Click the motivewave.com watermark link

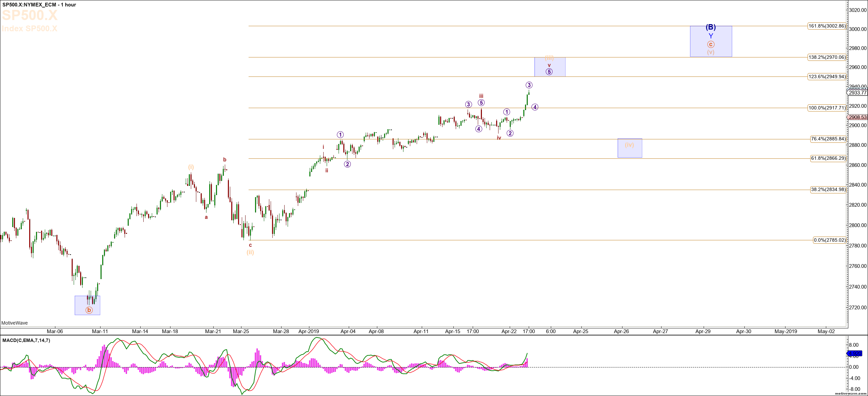[x=851, y=393]
